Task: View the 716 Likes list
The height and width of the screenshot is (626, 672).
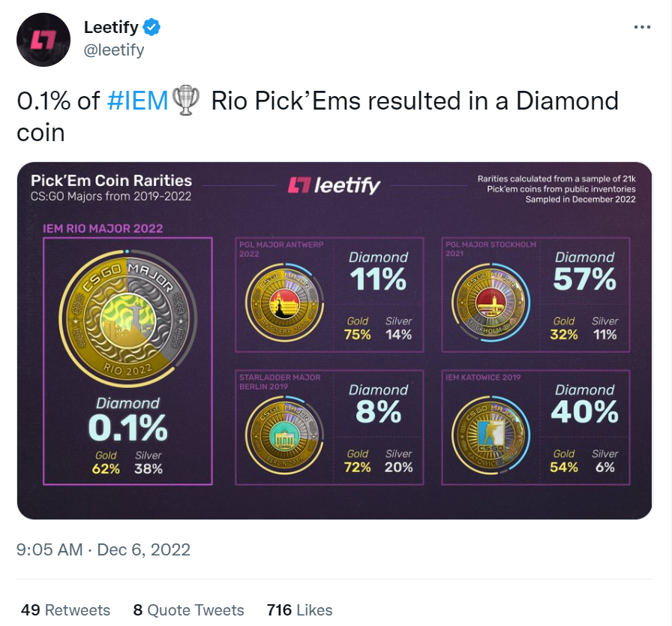Action: point(299,610)
